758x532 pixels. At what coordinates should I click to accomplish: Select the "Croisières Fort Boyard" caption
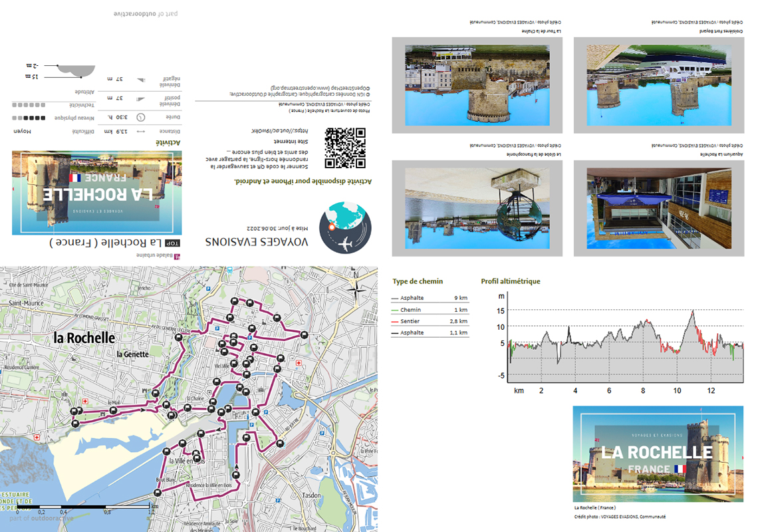[x=721, y=31]
